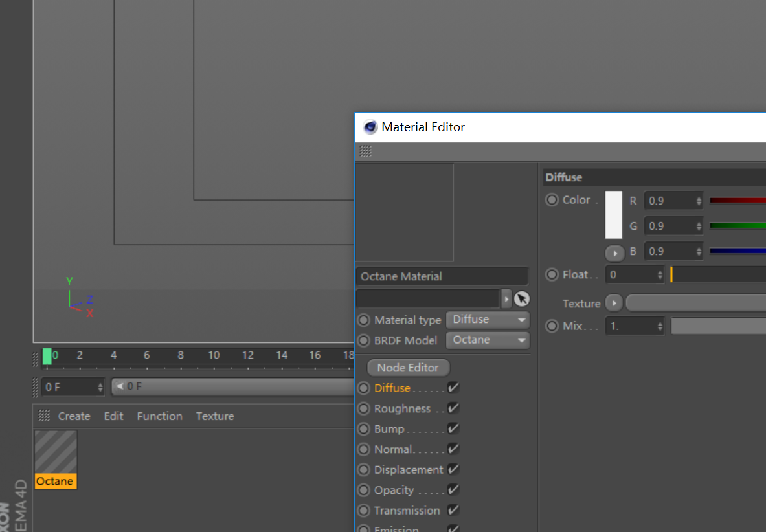
Task: Click the red channel slider
Action: 738,200
